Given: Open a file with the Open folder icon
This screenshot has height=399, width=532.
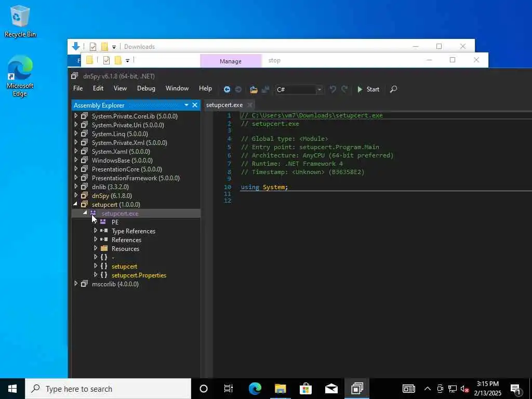Looking at the screenshot, I should [254, 89].
